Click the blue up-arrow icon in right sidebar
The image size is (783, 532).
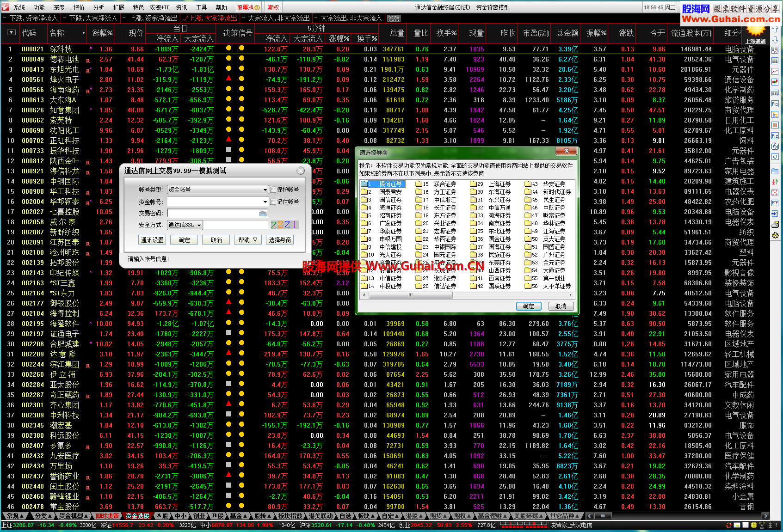(x=775, y=30)
